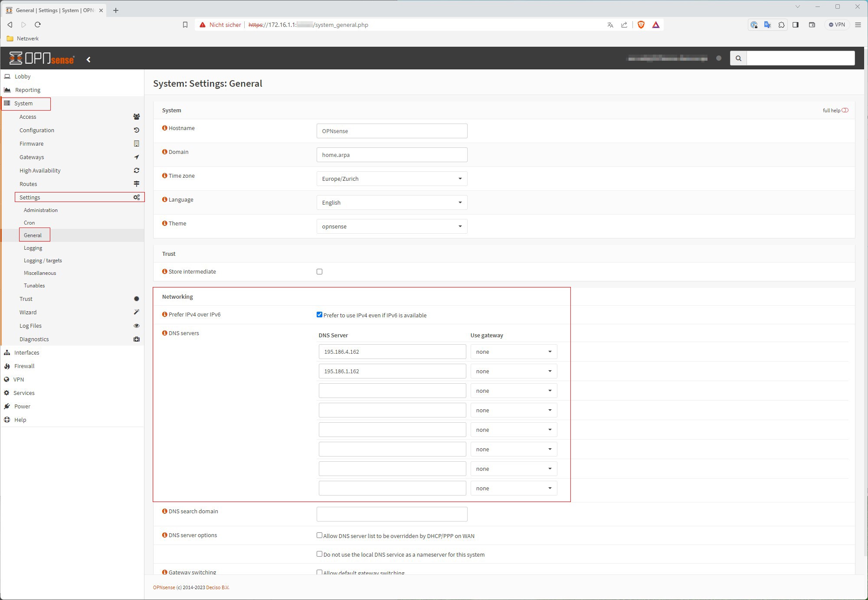This screenshot has height=600, width=868.
Task: Click the Wizard wand icon
Action: [x=136, y=312]
